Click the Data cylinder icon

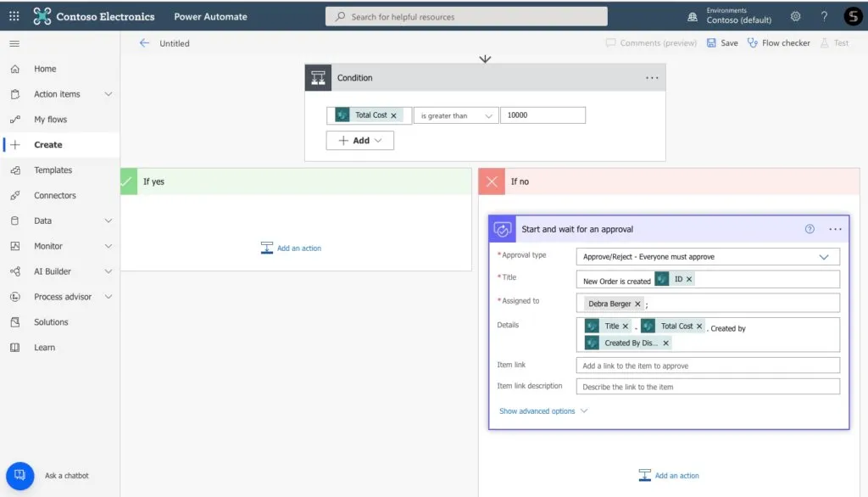(15, 221)
